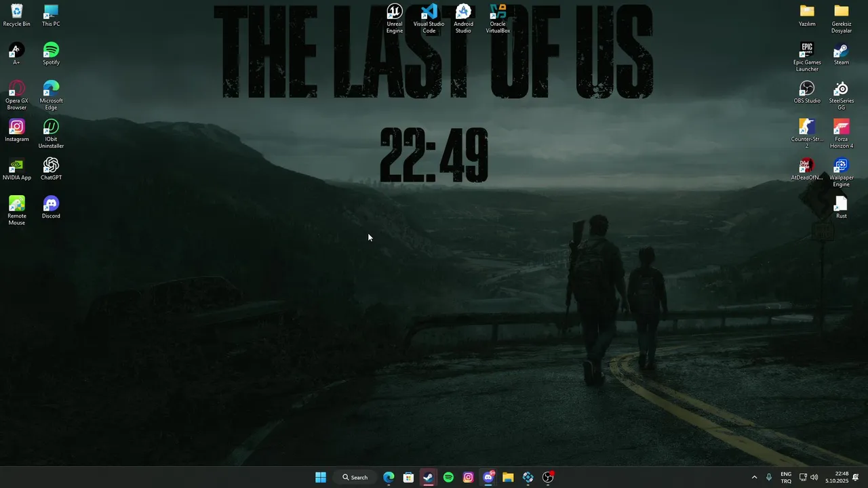Select the ChatGPT desktop shortcut
This screenshot has width=868, height=488.
point(51,169)
